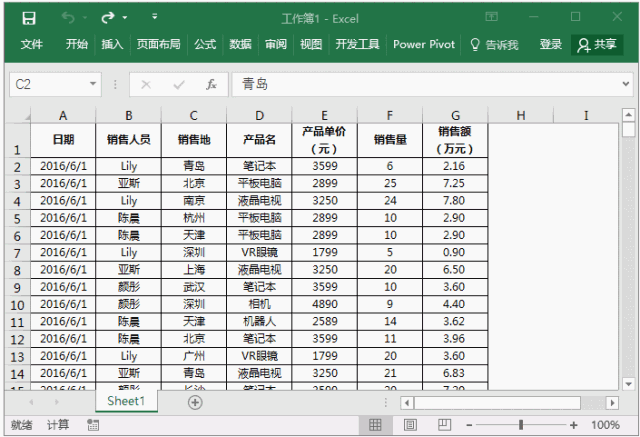Click the formula bar Cancel X icon
This screenshot has width=640, height=437.
coord(146,85)
